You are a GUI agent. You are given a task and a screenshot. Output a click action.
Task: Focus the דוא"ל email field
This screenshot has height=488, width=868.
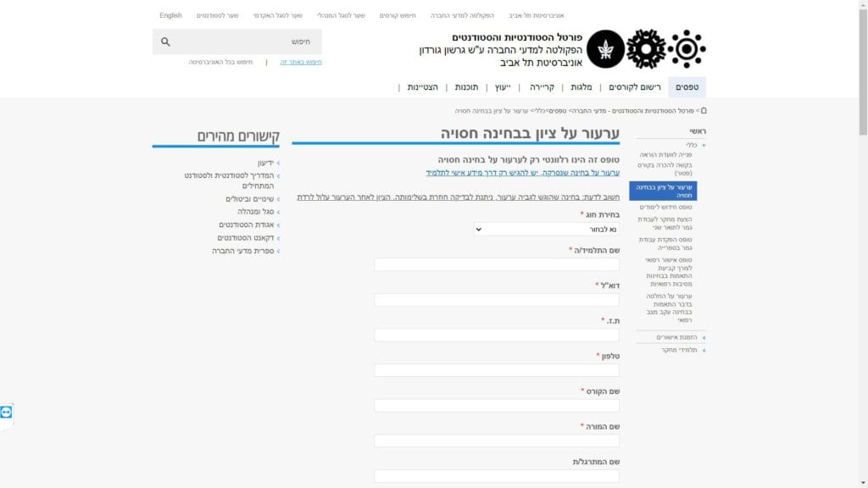(497, 300)
